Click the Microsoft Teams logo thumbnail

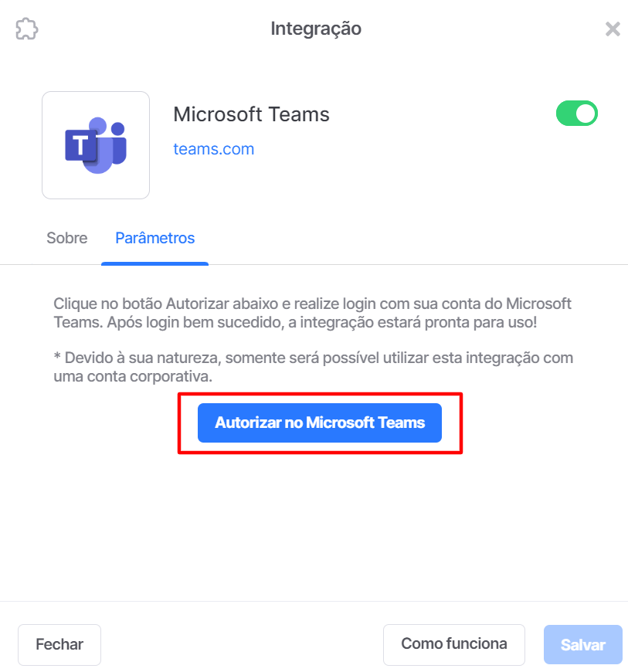point(96,145)
